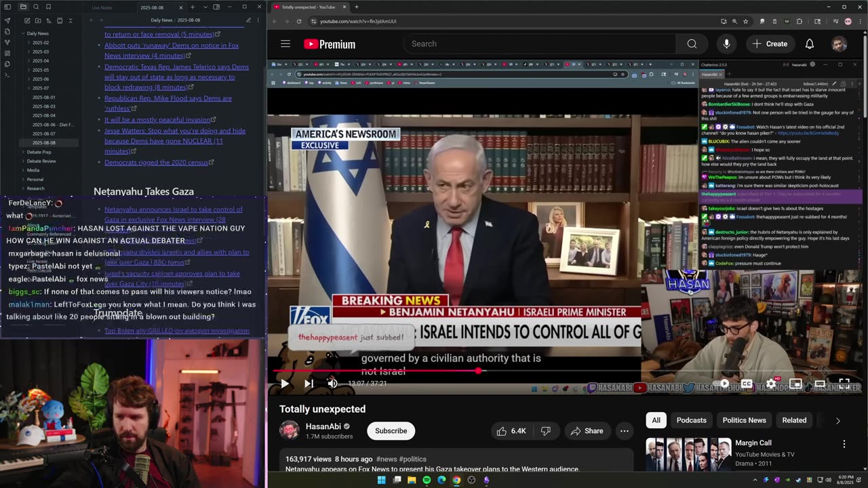Start voice search with the microphone

click(726, 44)
